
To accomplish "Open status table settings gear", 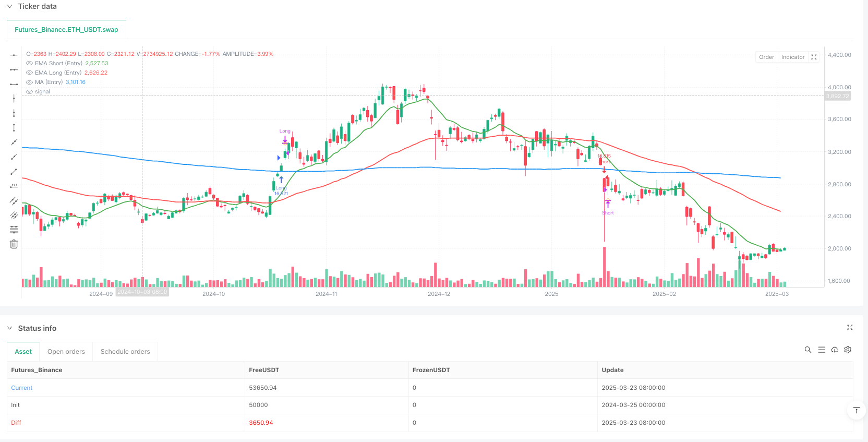I will coord(848,350).
